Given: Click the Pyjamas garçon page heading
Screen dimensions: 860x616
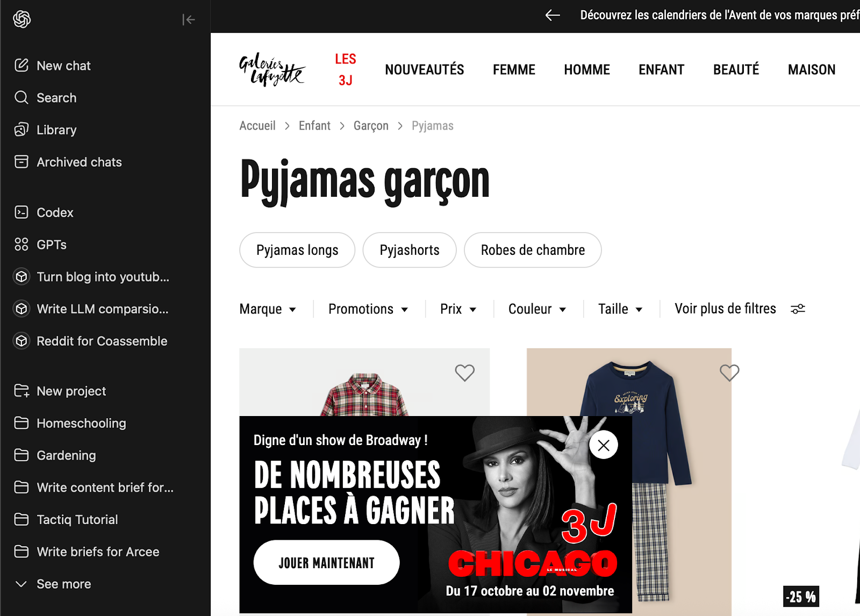Looking at the screenshot, I should point(365,181).
